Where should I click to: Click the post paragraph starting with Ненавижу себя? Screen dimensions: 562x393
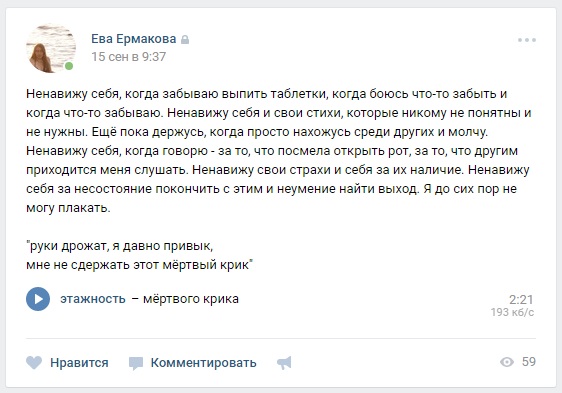[x=278, y=151]
